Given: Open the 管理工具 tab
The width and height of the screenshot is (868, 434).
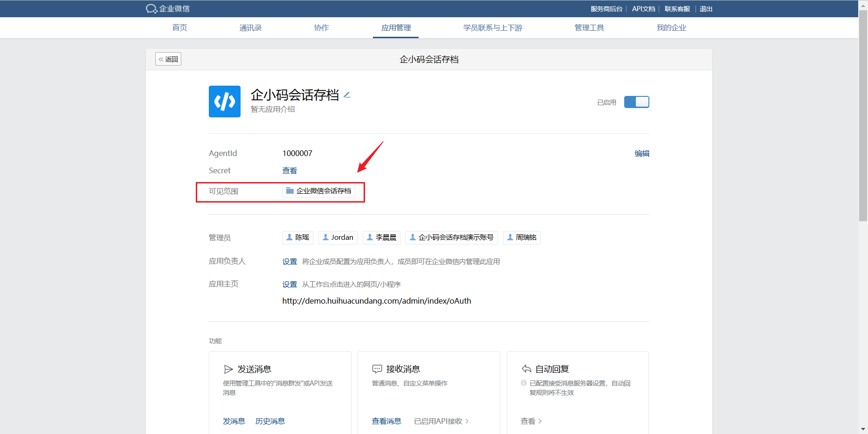Looking at the screenshot, I should tap(589, 27).
